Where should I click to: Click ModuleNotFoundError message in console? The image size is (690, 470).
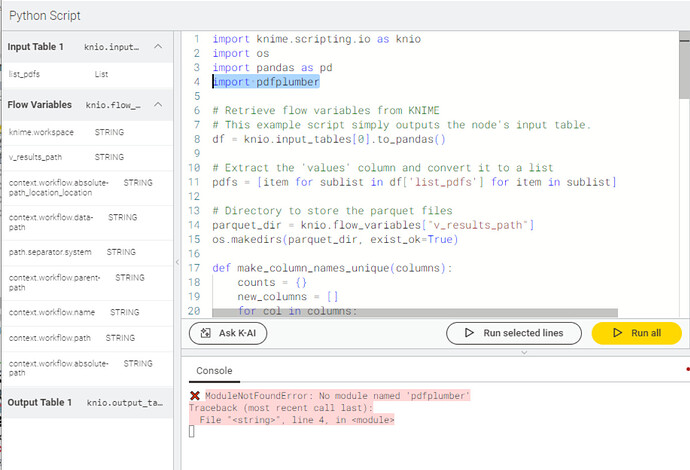[338, 396]
